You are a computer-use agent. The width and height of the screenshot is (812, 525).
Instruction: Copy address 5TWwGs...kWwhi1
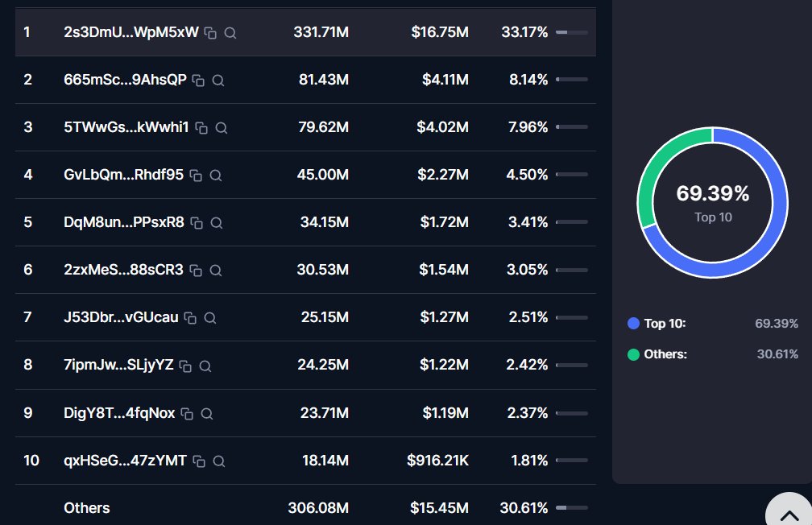tap(201, 128)
